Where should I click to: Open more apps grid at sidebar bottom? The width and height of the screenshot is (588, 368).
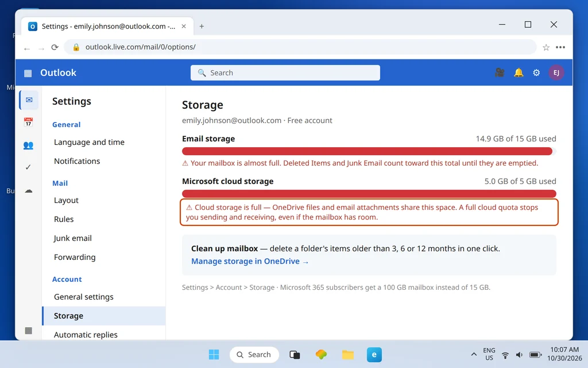[x=28, y=331]
